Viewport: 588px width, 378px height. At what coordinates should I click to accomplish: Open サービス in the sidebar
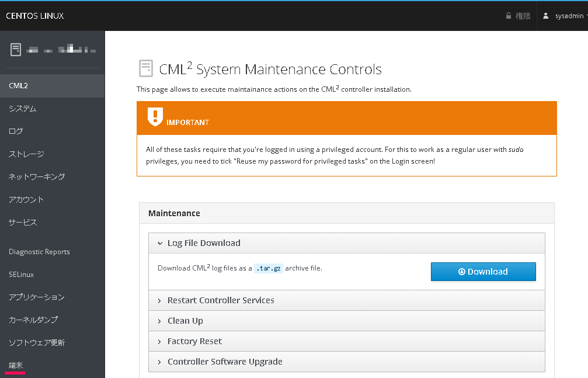pyautogui.click(x=52, y=222)
